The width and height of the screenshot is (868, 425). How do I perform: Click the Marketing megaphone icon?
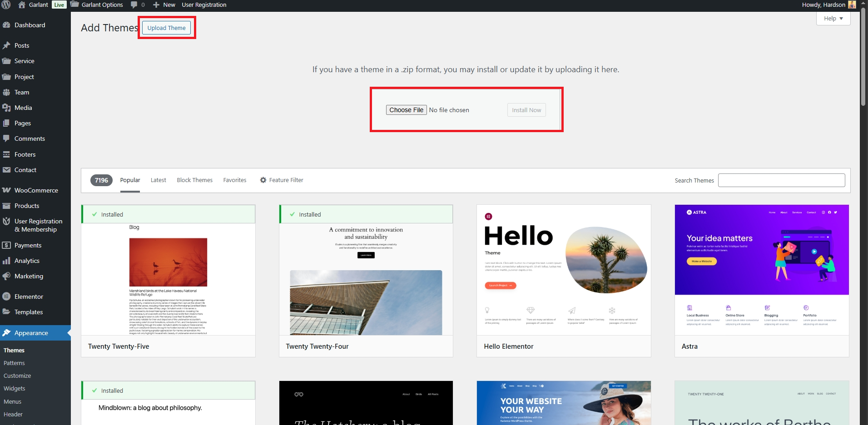[x=6, y=276]
